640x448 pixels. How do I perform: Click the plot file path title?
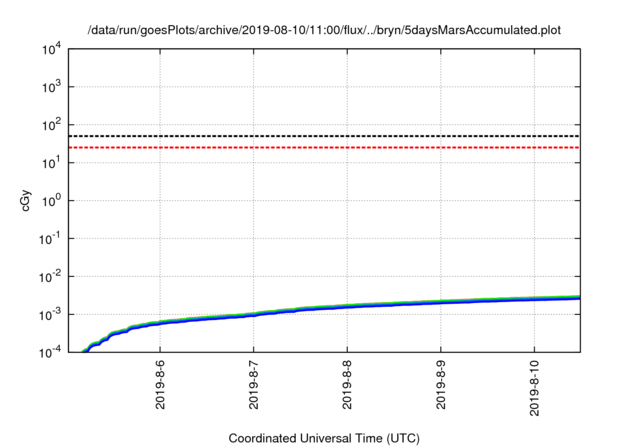coord(324,30)
